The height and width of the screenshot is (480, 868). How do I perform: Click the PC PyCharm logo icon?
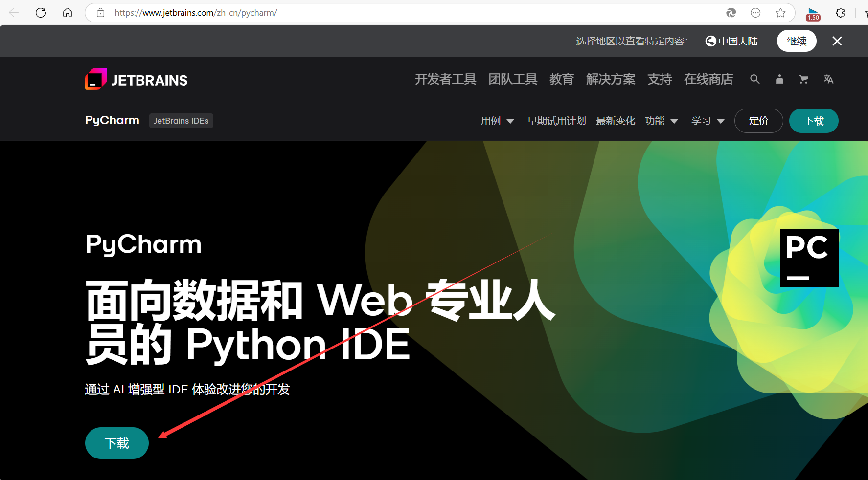pos(809,258)
